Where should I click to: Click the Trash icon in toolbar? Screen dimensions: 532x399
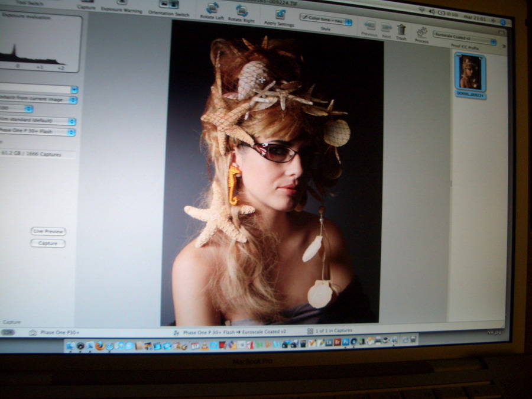pos(401,29)
